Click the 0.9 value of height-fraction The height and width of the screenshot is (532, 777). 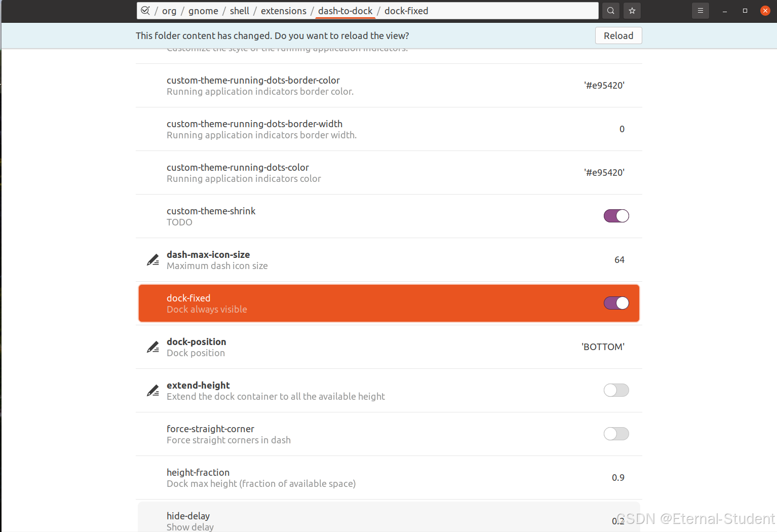618,478
